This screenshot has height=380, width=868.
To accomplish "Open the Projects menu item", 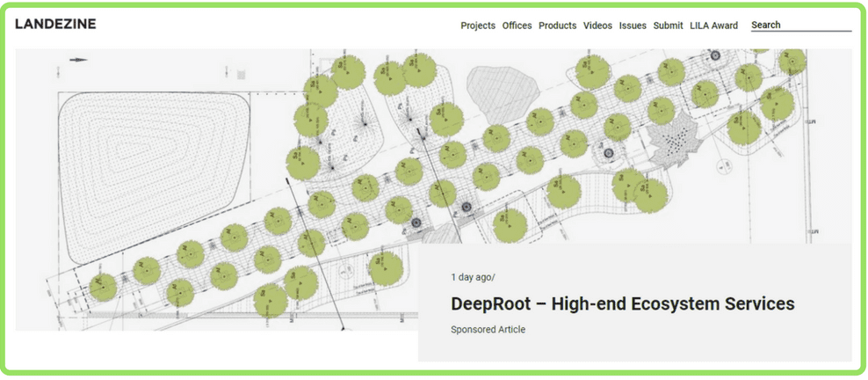I will point(477,26).
